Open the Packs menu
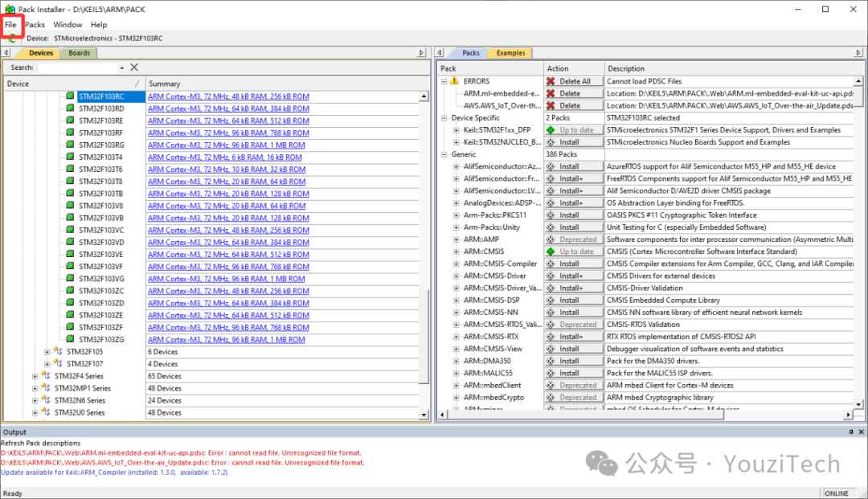The image size is (868, 499). tap(35, 25)
